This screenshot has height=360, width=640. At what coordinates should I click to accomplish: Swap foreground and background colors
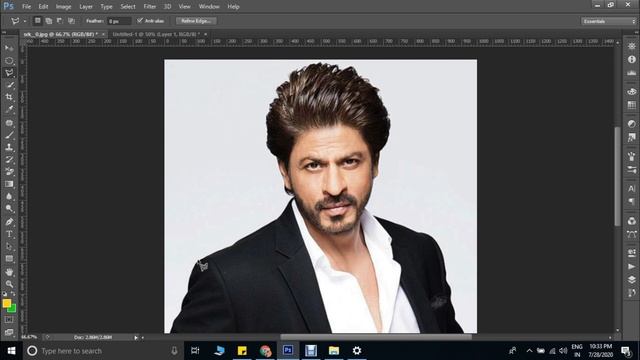click(13, 293)
